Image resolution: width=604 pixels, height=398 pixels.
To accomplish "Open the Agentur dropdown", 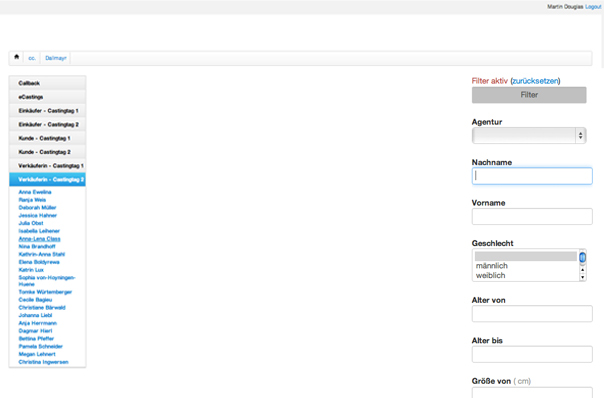I will click(x=529, y=136).
